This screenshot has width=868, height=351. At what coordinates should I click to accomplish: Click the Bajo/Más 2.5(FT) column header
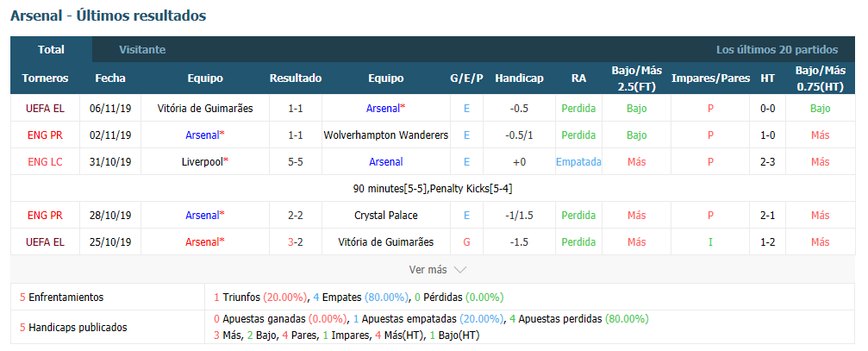pyautogui.click(x=637, y=78)
